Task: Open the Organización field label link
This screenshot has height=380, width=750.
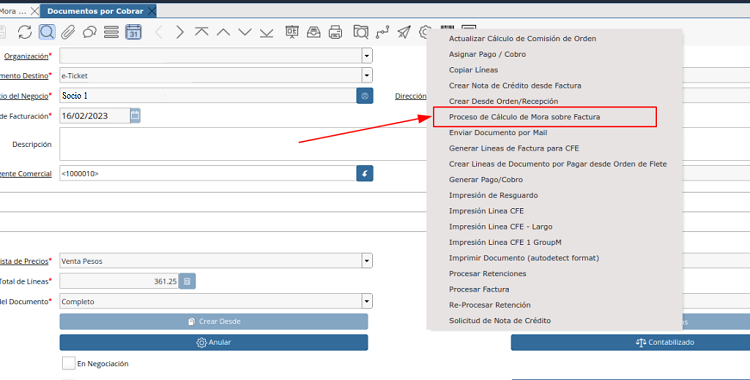Action: pos(26,56)
